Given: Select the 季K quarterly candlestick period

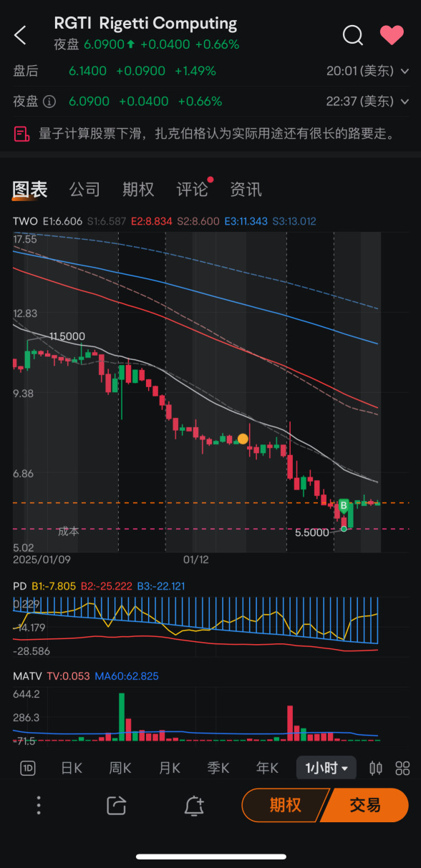Looking at the screenshot, I should coord(218,769).
